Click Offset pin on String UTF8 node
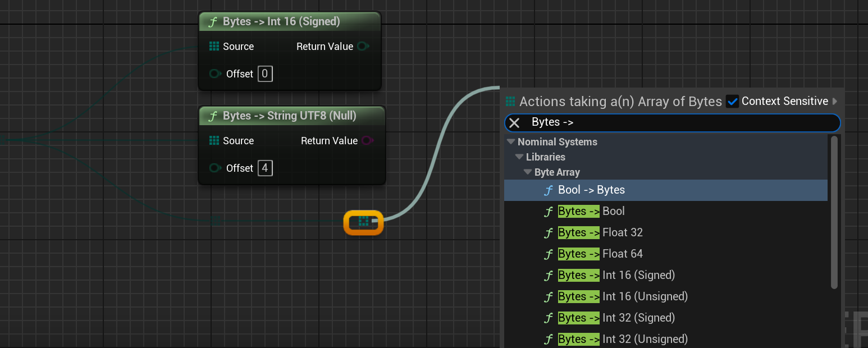Image resolution: width=868 pixels, height=348 pixels. click(214, 168)
